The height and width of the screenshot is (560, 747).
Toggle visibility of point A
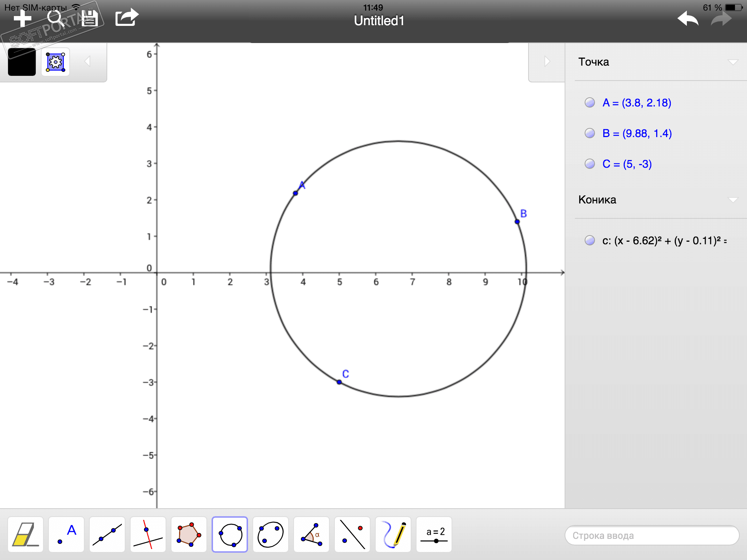click(x=590, y=102)
